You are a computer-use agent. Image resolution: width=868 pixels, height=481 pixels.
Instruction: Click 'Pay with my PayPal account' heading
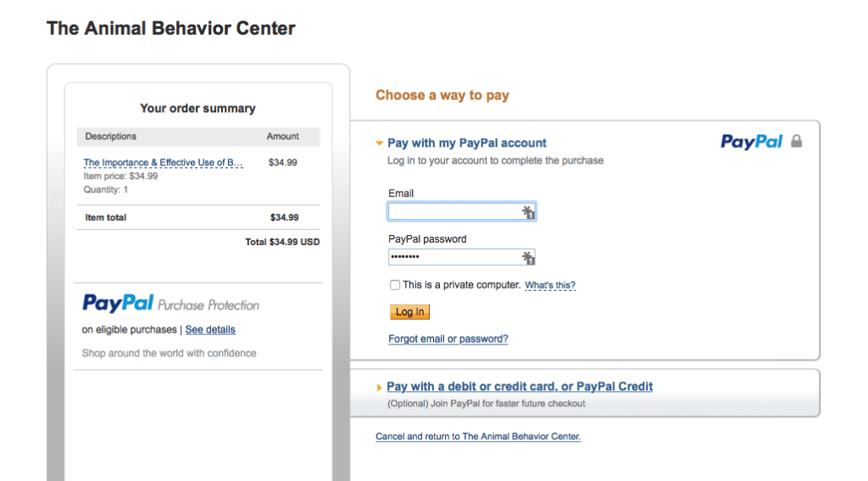pos(467,143)
